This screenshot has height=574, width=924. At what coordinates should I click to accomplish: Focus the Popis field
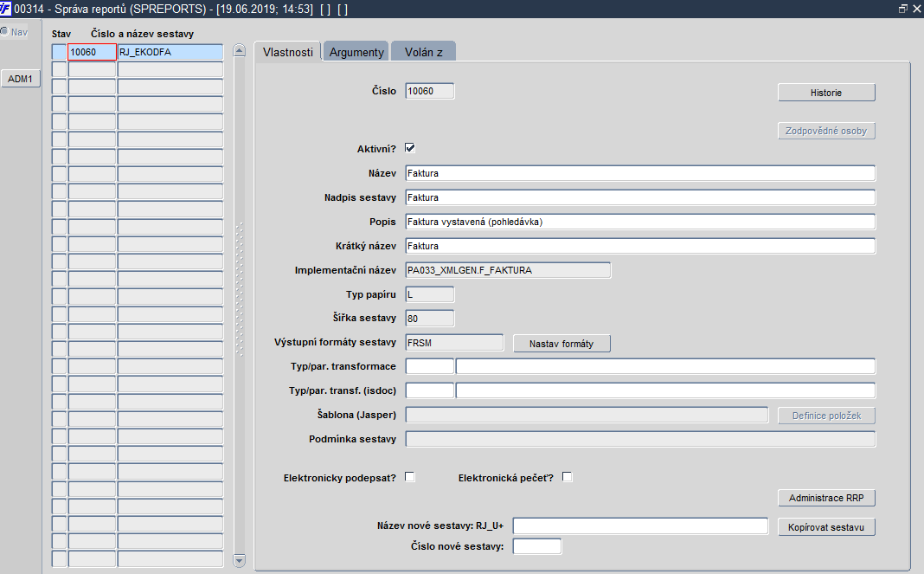640,222
